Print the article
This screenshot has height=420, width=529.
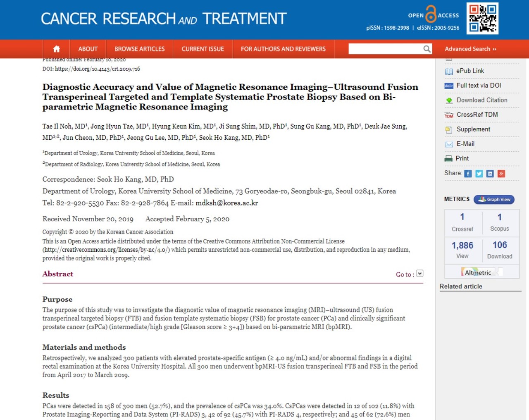click(462, 158)
